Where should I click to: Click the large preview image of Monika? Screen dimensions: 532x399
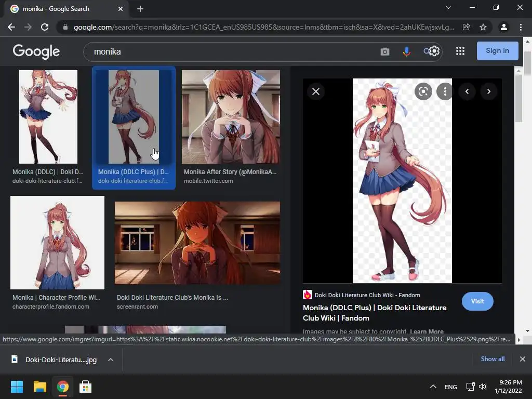[402, 181]
